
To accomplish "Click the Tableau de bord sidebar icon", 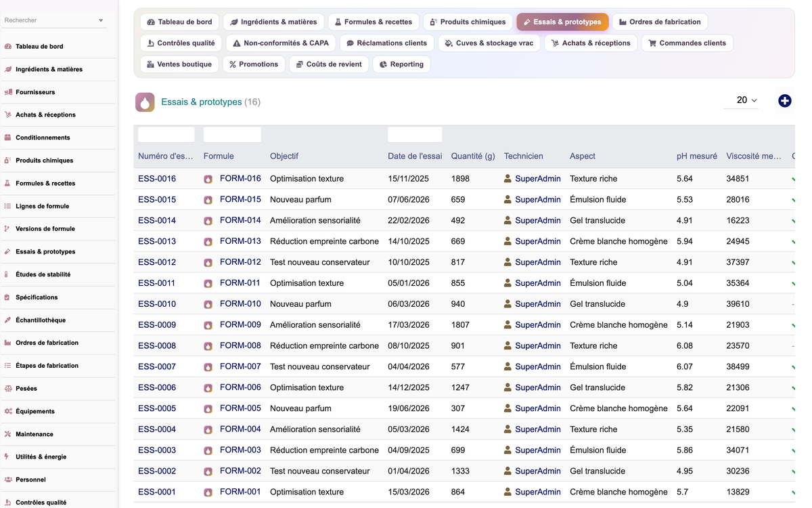I will tap(8, 47).
